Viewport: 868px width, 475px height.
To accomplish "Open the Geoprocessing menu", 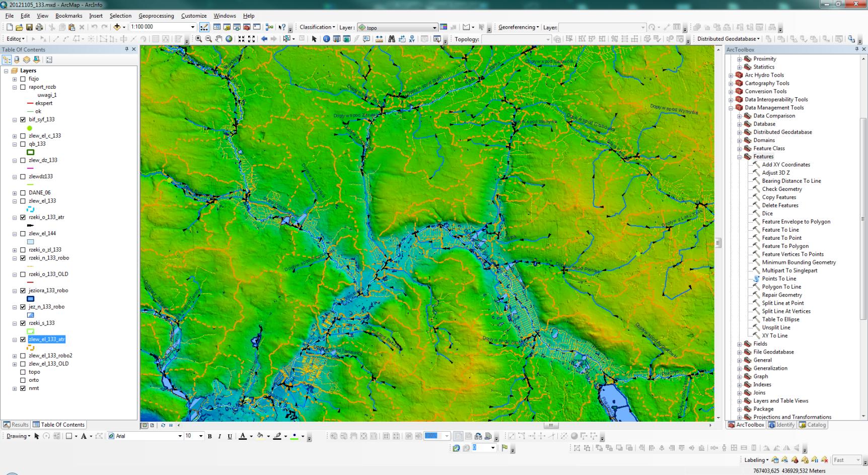I will tap(156, 16).
